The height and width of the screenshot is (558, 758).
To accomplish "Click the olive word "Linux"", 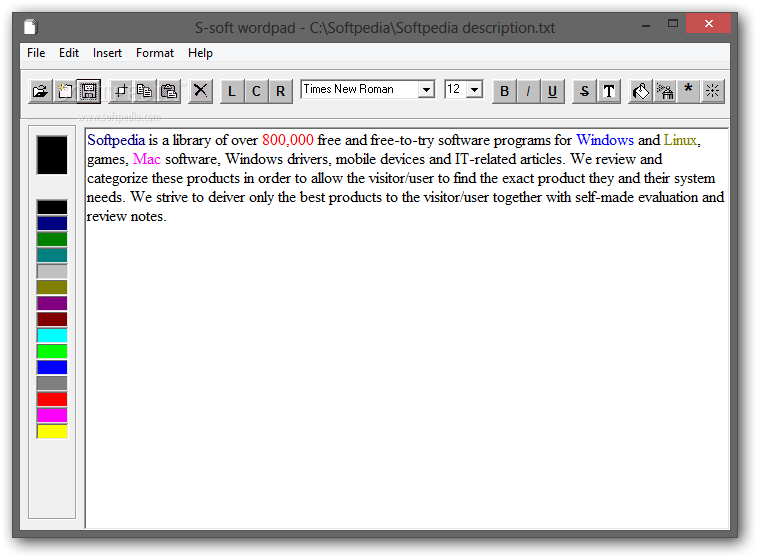I will click(680, 140).
